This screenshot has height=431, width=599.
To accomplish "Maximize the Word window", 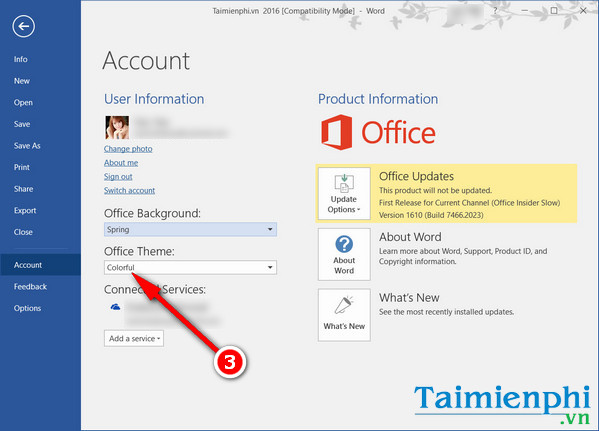I will (554, 11).
